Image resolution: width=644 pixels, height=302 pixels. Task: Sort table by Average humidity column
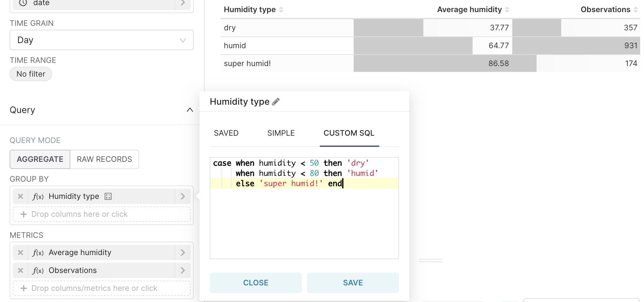point(507,10)
